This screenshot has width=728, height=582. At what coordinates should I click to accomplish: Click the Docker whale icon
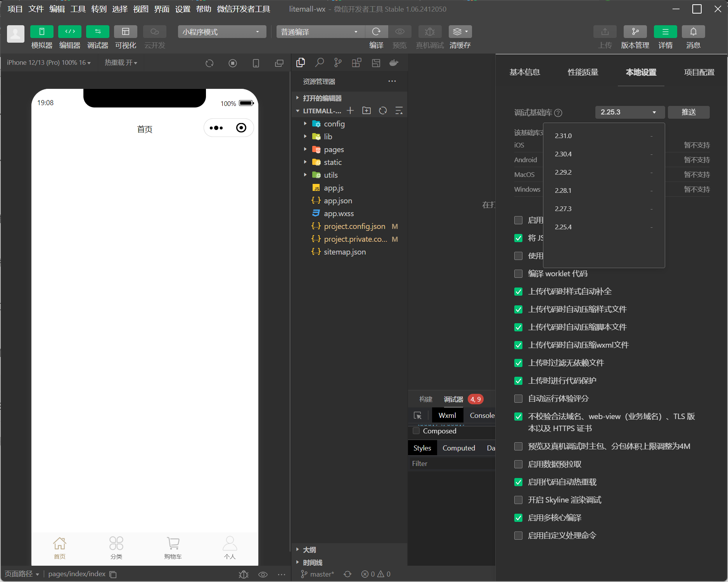click(394, 63)
